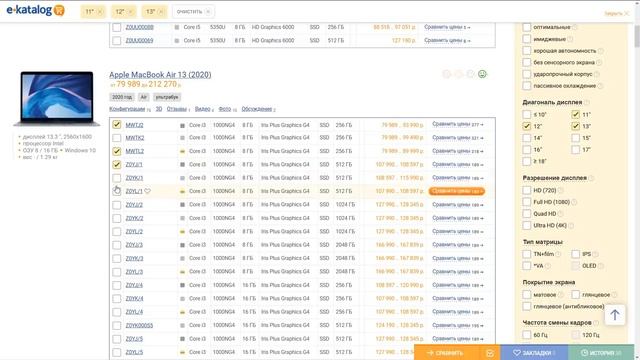Check the MWTK2 configuration checkbox
This screenshot has width=640, height=360.
[x=117, y=138]
